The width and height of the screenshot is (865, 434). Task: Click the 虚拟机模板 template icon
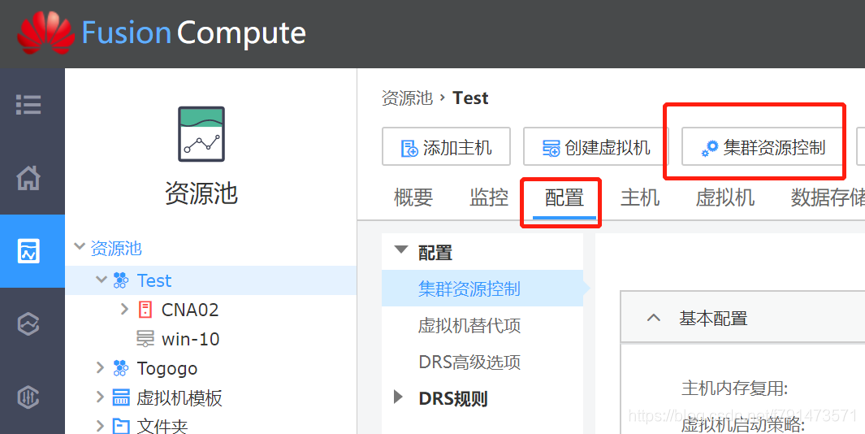coord(121,397)
